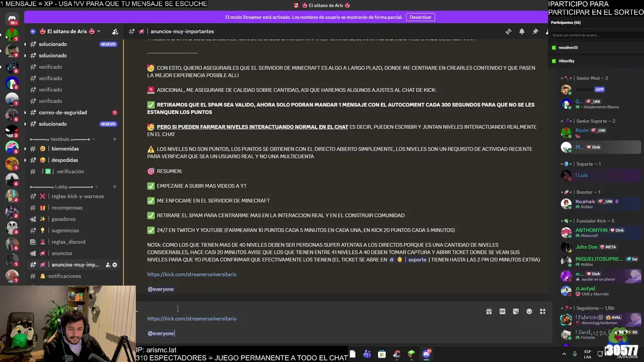Click member ! Fabrizio in Seguidores
644x362 pixels.
tap(601, 320)
